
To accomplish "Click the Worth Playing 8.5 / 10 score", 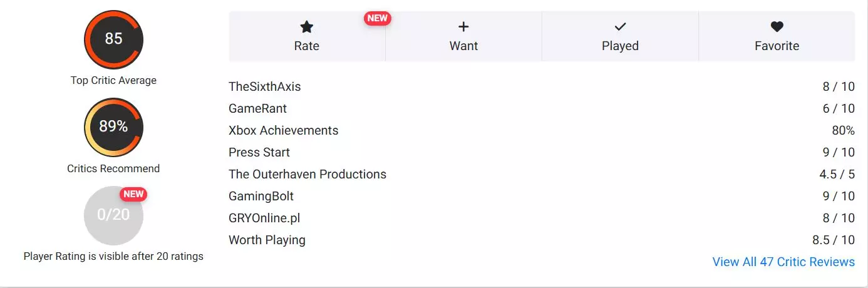I will [x=834, y=240].
